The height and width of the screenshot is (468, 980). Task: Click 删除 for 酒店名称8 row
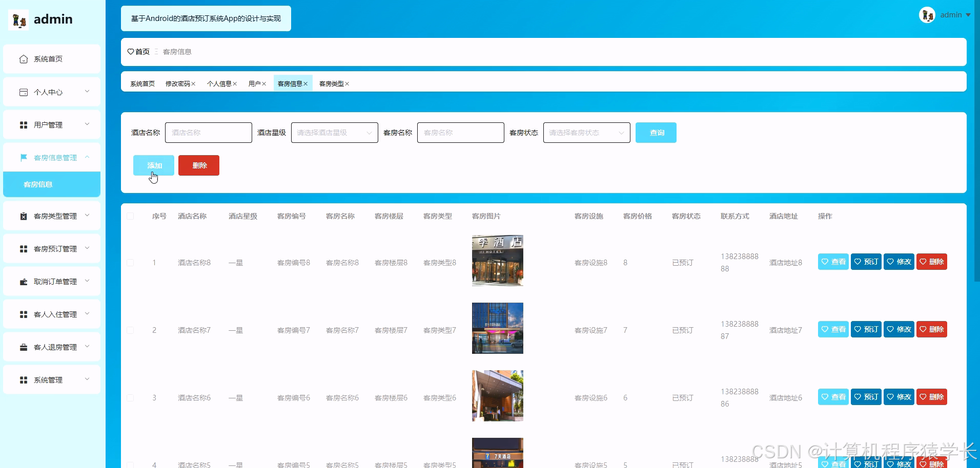[x=932, y=262]
